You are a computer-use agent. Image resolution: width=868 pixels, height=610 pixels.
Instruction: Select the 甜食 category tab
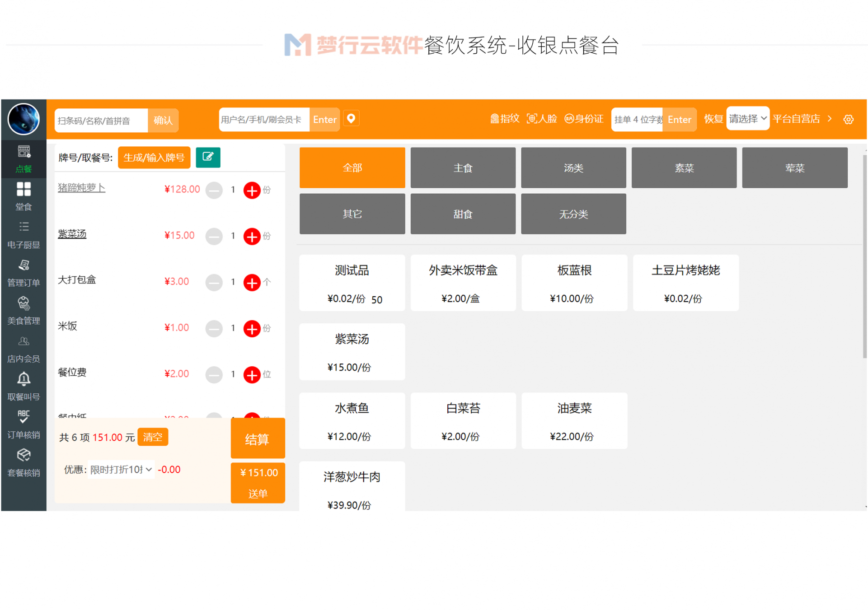tap(463, 214)
